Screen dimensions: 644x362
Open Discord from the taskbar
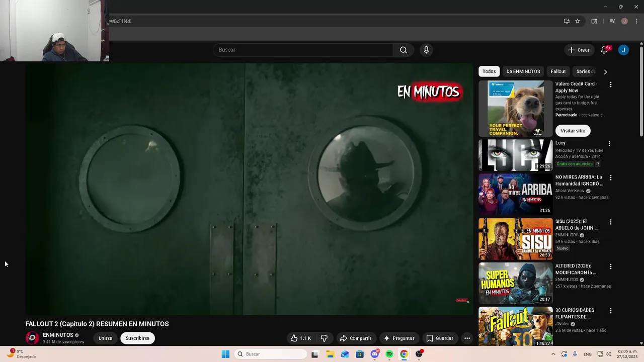pyautogui.click(x=374, y=354)
